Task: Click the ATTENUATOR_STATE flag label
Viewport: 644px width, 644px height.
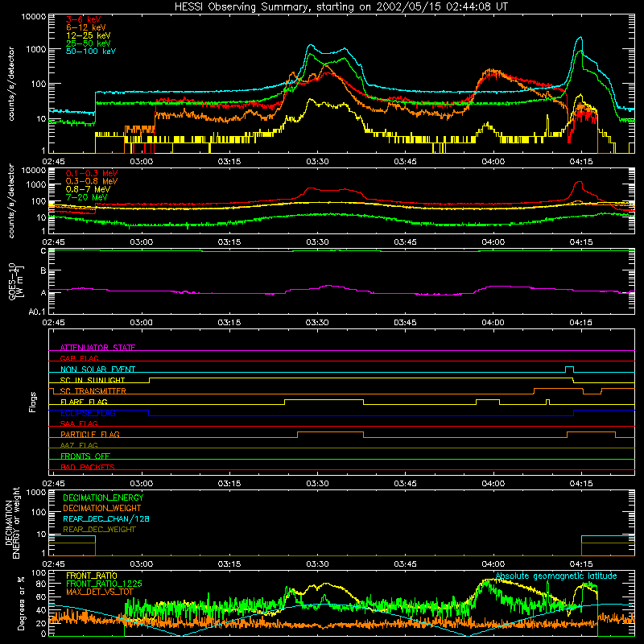Action: [97, 348]
